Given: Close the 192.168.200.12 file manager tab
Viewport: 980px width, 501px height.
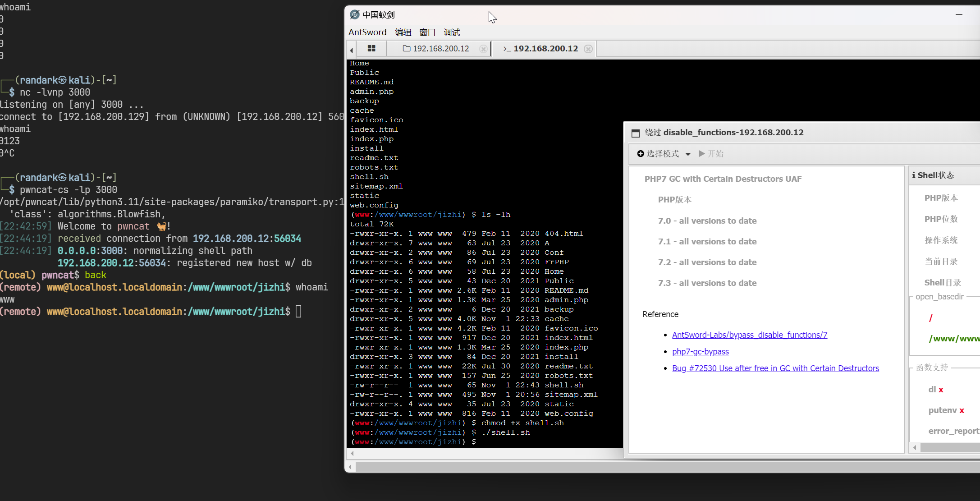Looking at the screenshot, I should pyautogui.click(x=483, y=49).
